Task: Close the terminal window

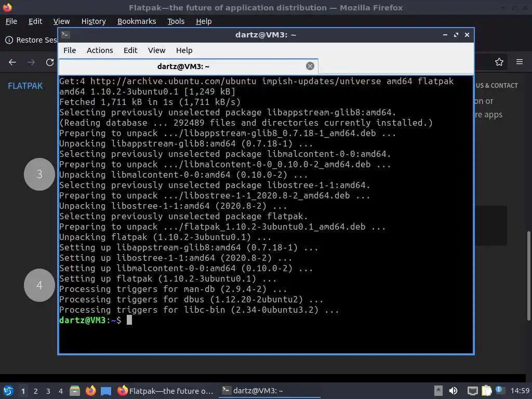Action: 467,35
